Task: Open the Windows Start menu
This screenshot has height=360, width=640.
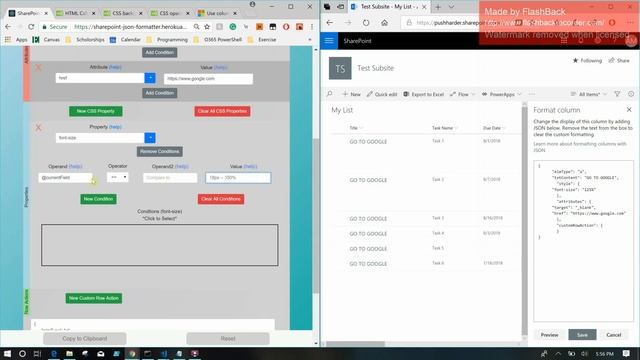Action: (7, 353)
